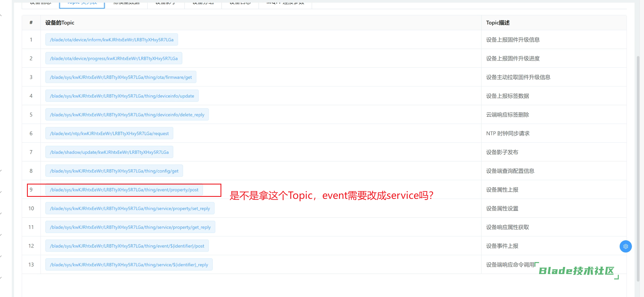Switch to the MQTT connection parameters tab
Image resolution: width=644 pixels, height=297 pixels.
point(285,3)
